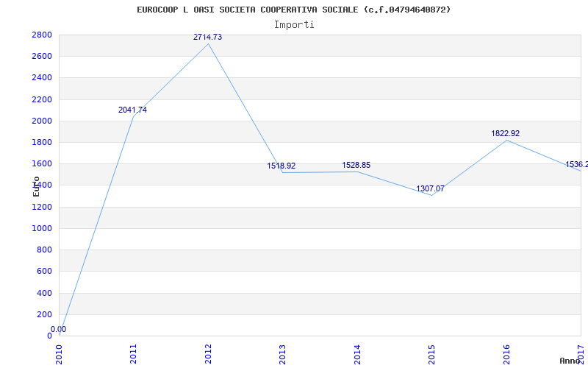588x368 pixels.
Task: Click the y-axis value 2400
Action: click(x=42, y=78)
